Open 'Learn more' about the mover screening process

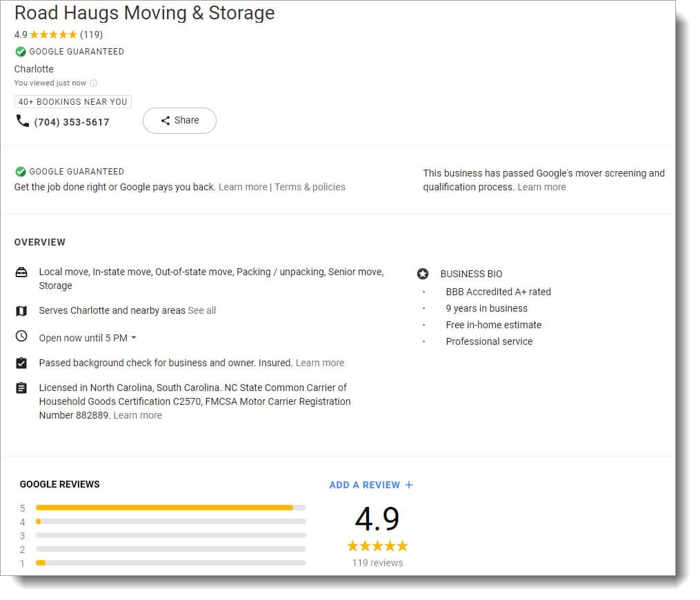tap(541, 187)
